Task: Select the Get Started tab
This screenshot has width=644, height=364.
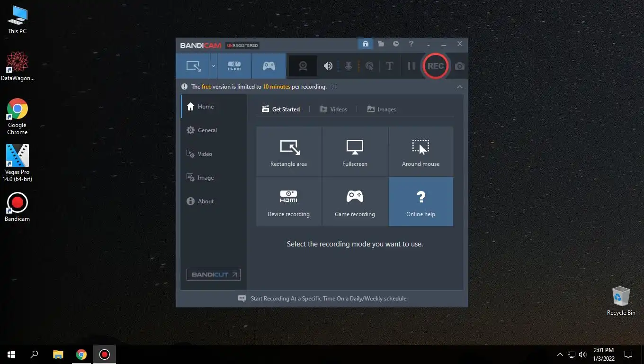Action: [281, 109]
